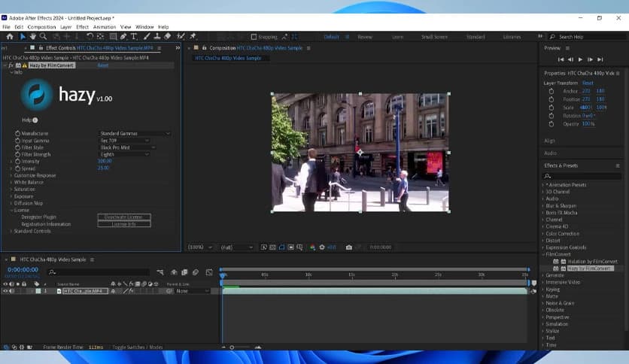Select the Hand tool

33,37
